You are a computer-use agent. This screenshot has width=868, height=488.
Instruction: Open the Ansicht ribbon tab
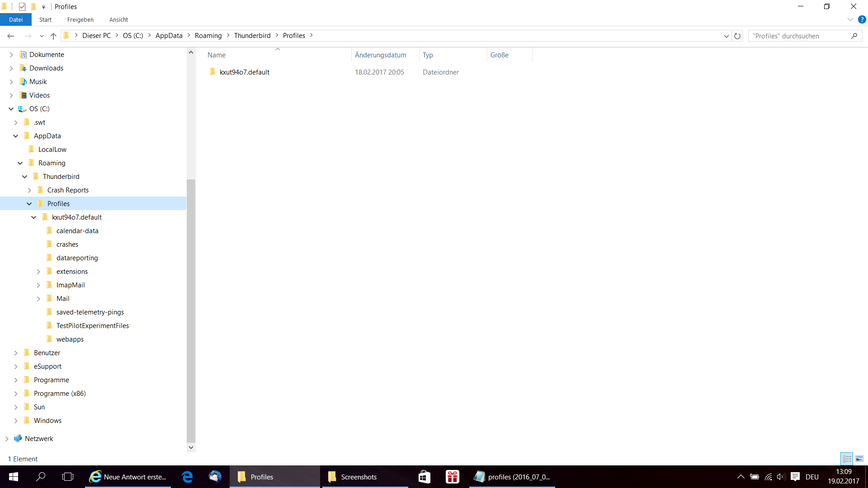(x=118, y=20)
